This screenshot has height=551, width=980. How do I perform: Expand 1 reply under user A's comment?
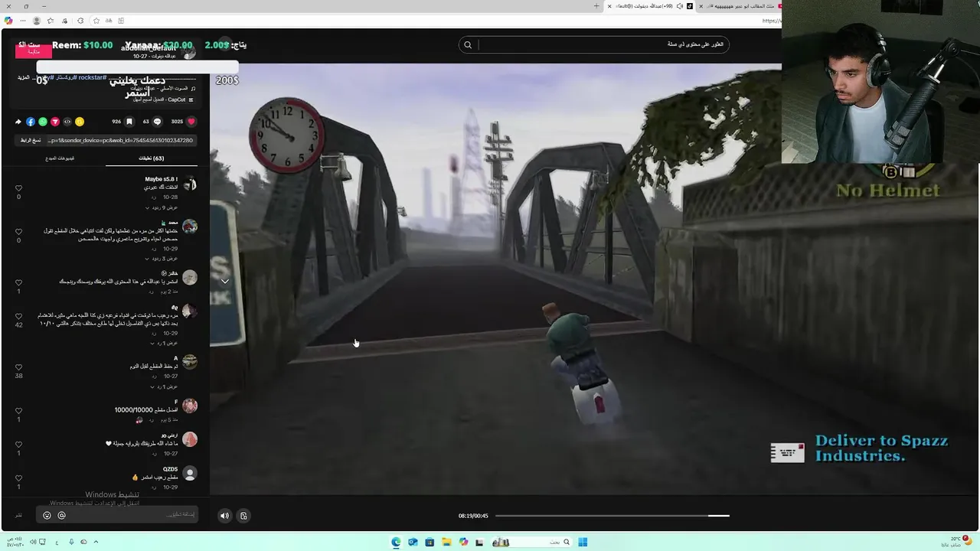click(163, 386)
